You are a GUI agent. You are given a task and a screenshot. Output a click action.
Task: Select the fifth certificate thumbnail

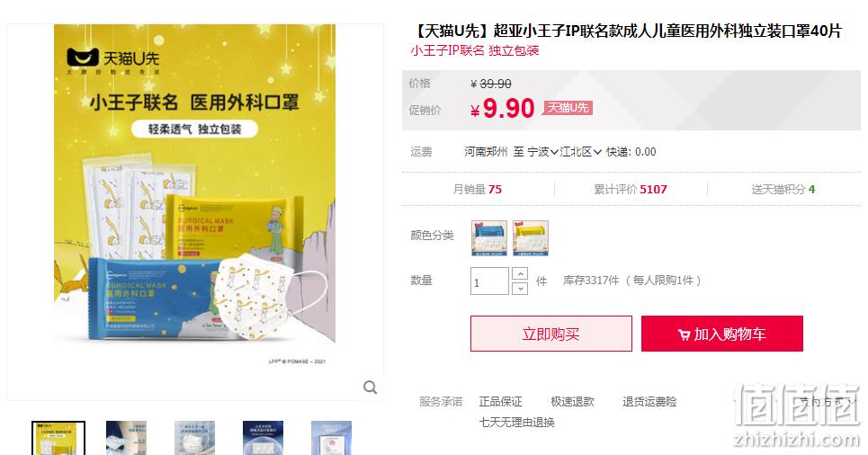331,439
